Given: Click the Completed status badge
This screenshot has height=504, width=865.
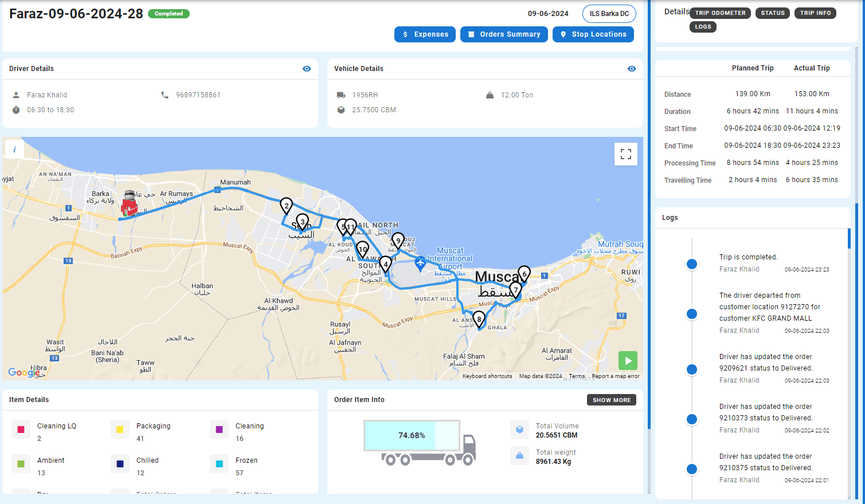Looking at the screenshot, I should [x=169, y=14].
